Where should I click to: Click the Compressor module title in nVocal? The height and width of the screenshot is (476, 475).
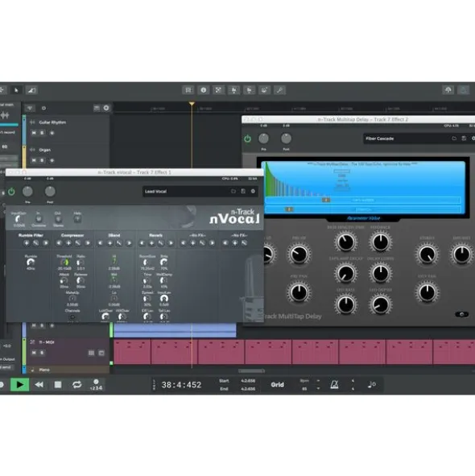pos(72,235)
